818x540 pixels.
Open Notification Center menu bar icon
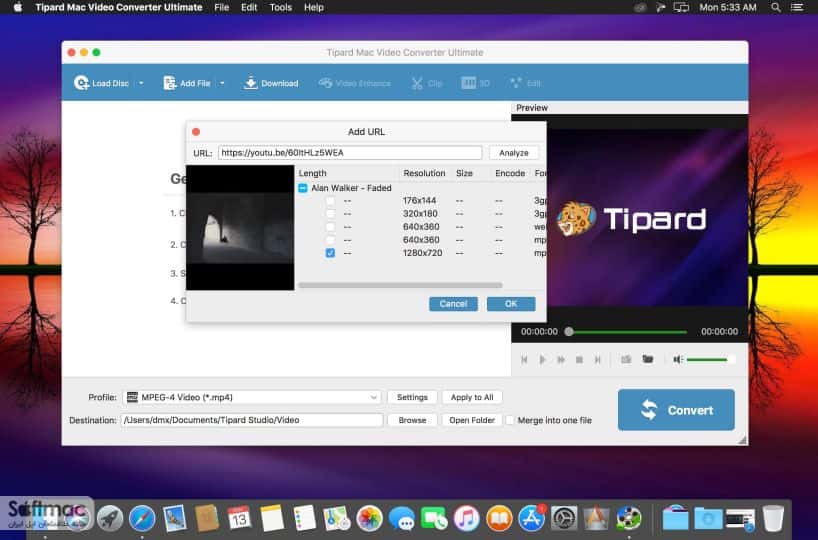[797, 7]
